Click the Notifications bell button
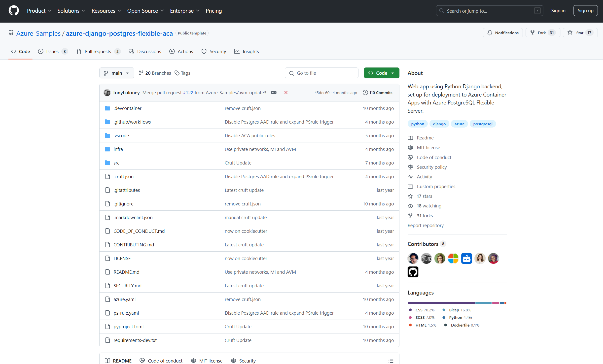Viewport: 603px width, 364px height. pyautogui.click(x=503, y=33)
